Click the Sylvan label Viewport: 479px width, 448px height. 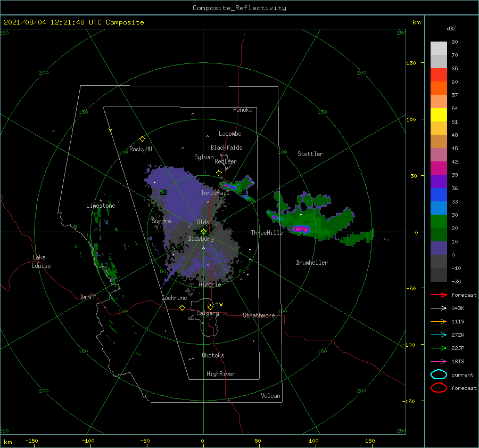[x=204, y=157]
